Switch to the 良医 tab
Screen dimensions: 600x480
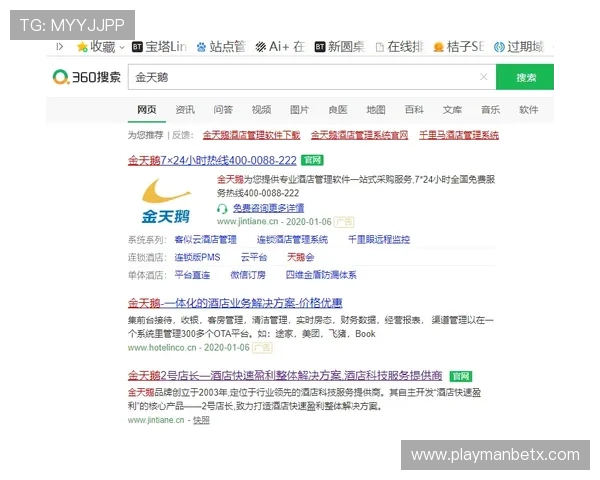[338, 110]
